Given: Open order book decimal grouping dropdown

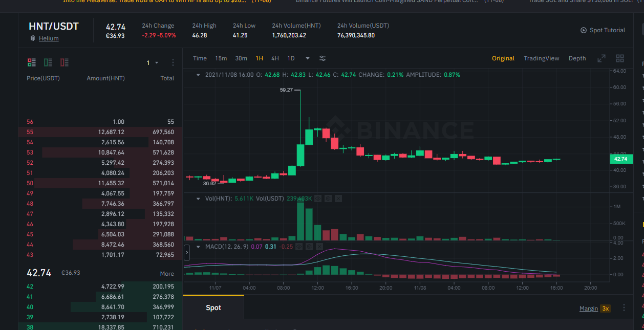Looking at the screenshot, I should pos(153,62).
